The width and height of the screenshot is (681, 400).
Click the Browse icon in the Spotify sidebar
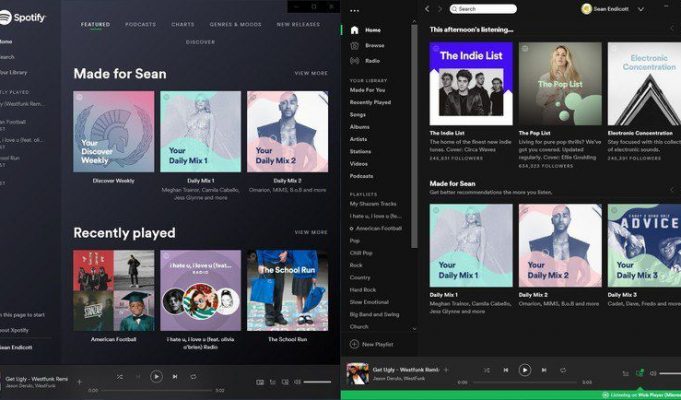[x=354, y=46]
